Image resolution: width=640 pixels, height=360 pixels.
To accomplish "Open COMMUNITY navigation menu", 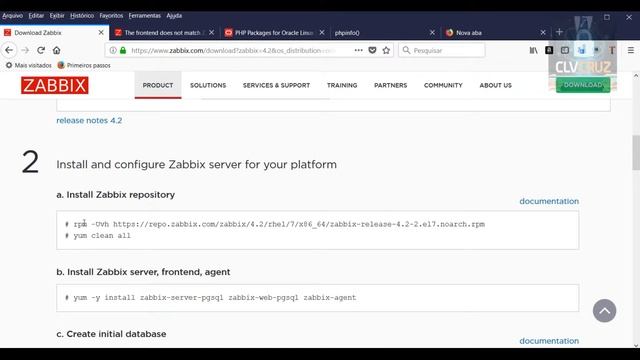I will (x=443, y=85).
